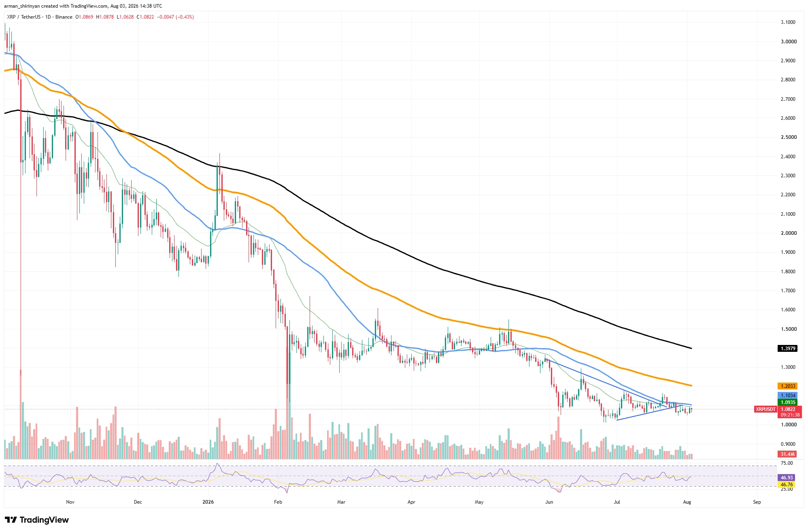Click the Nov label on time axis

tap(70, 502)
